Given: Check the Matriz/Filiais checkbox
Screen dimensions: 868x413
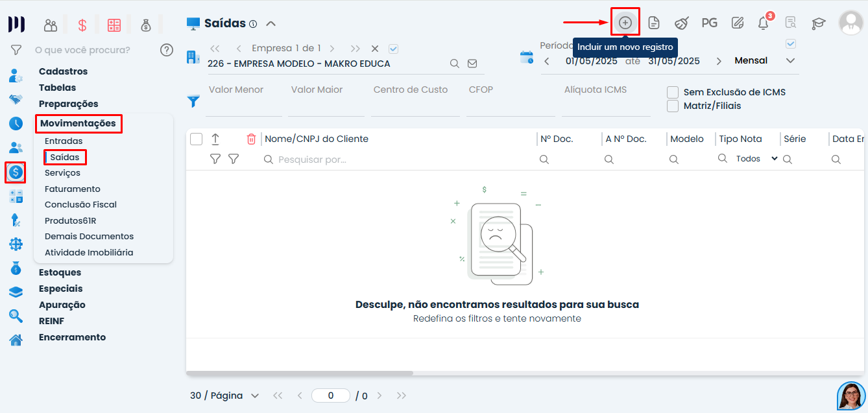Looking at the screenshot, I should point(673,106).
